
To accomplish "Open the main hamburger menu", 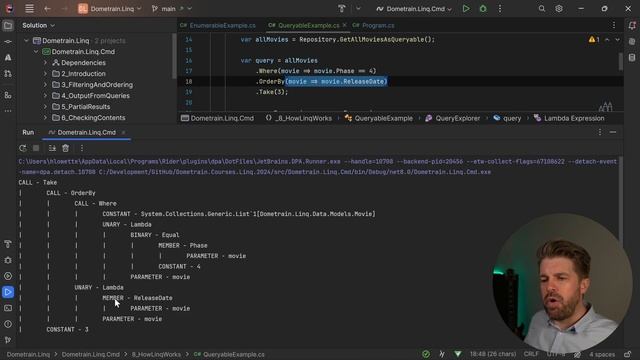I will (x=29, y=9).
